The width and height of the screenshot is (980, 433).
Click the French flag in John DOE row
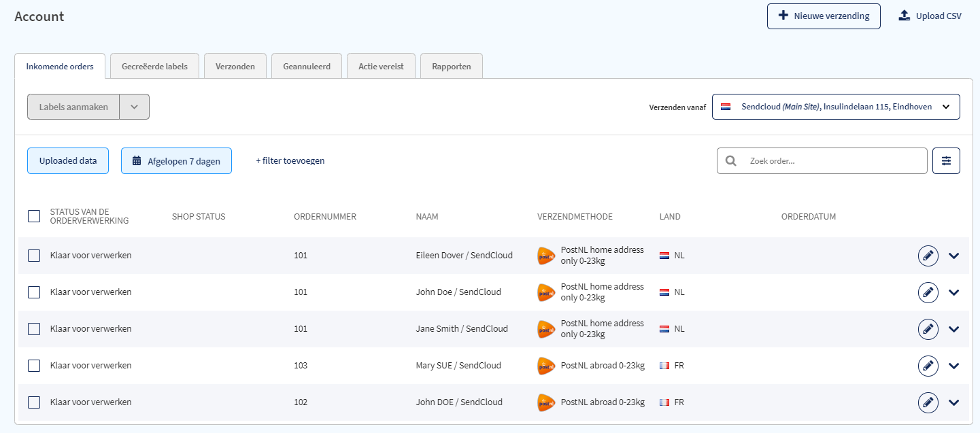pyautogui.click(x=664, y=402)
